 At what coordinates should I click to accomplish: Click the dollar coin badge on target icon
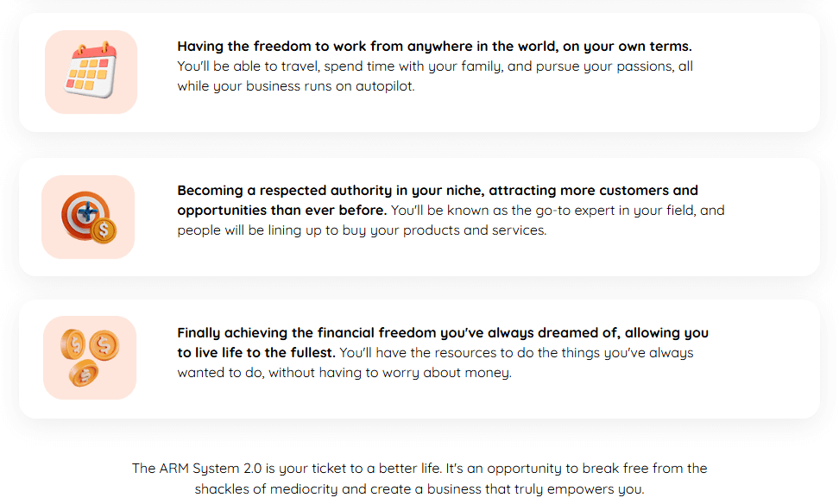[x=104, y=230]
